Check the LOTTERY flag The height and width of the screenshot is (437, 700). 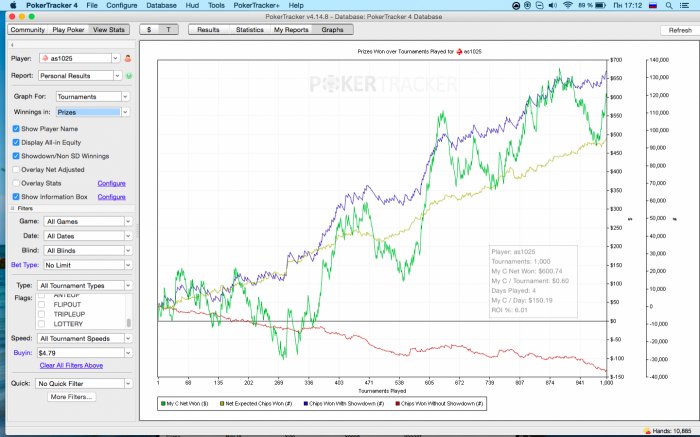pos(42,324)
